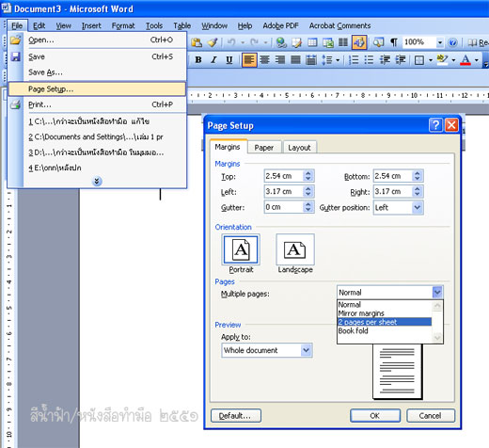Toggle the Numbering list icon
Screen dimensions: 489x448
tap(354, 59)
